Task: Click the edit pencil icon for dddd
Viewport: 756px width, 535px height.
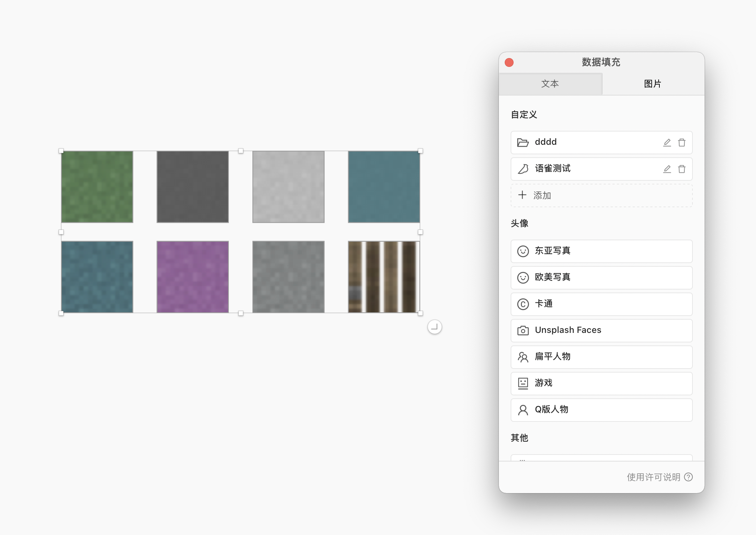Action: coord(667,143)
